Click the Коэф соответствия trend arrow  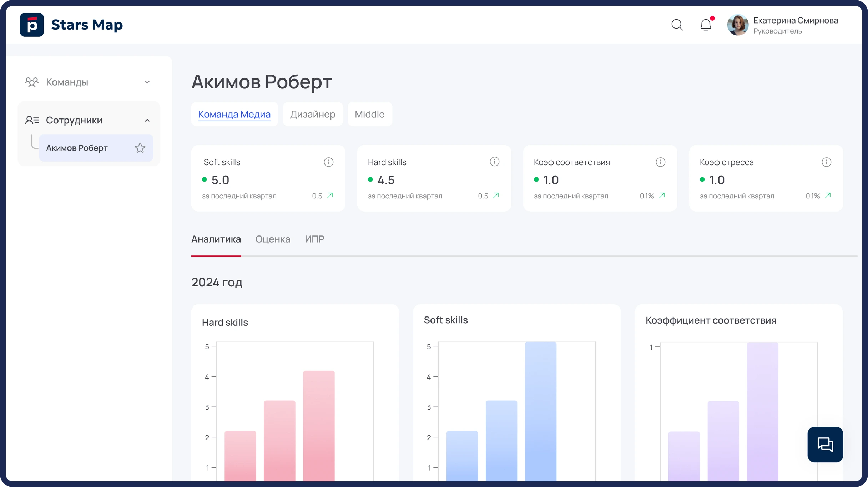pyautogui.click(x=662, y=196)
